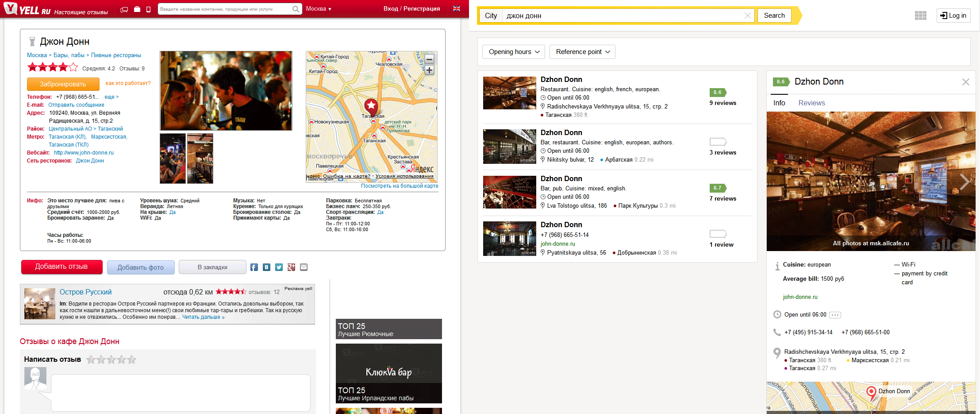Open ТОП 25 Лучшие Ирландские пабы banner
Viewport: 980px width, 414px height.
(x=389, y=373)
